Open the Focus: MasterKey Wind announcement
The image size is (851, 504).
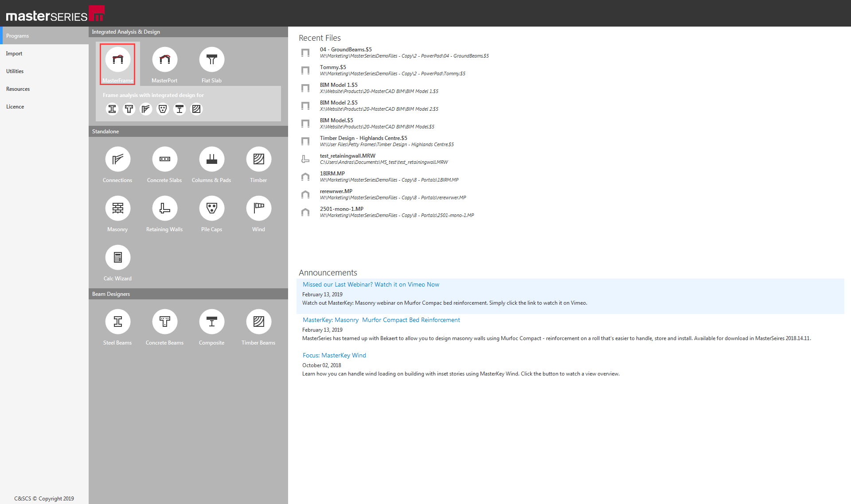tap(334, 355)
